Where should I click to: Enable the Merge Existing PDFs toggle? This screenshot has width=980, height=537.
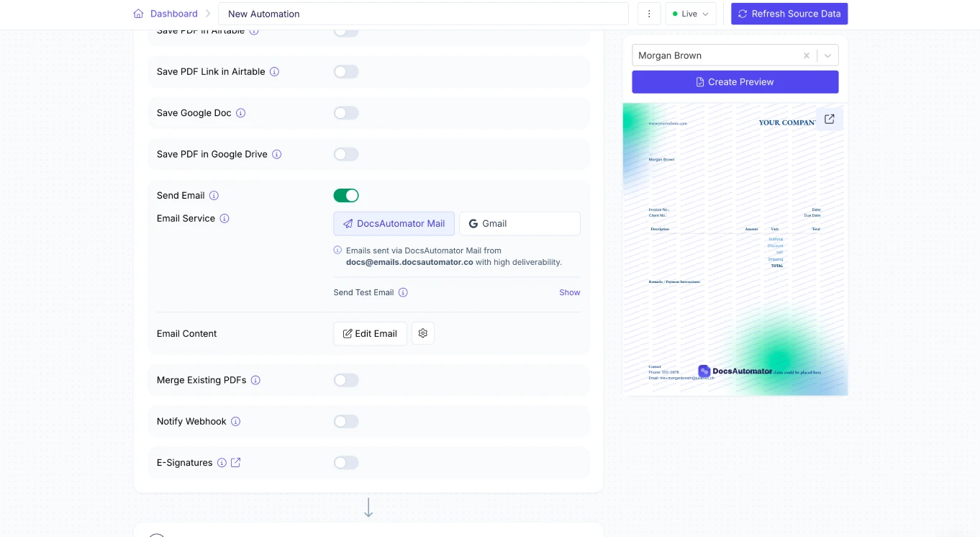[346, 380]
